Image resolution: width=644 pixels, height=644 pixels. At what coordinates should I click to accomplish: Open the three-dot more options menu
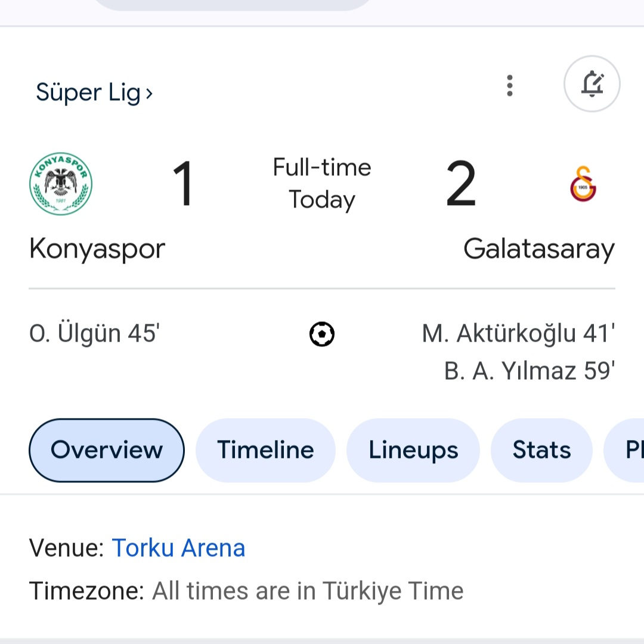tap(509, 85)
